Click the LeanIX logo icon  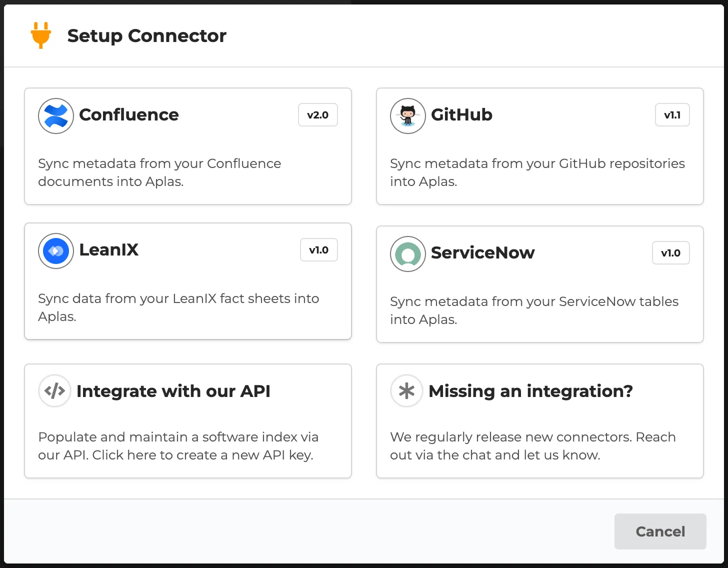click(x=56, y=251)
